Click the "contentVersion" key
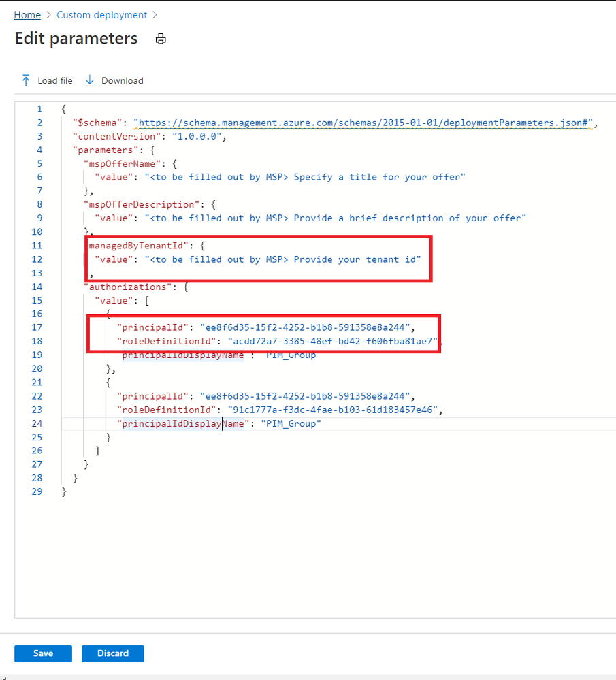Screen dimensions: 616x680 (116, 136)
